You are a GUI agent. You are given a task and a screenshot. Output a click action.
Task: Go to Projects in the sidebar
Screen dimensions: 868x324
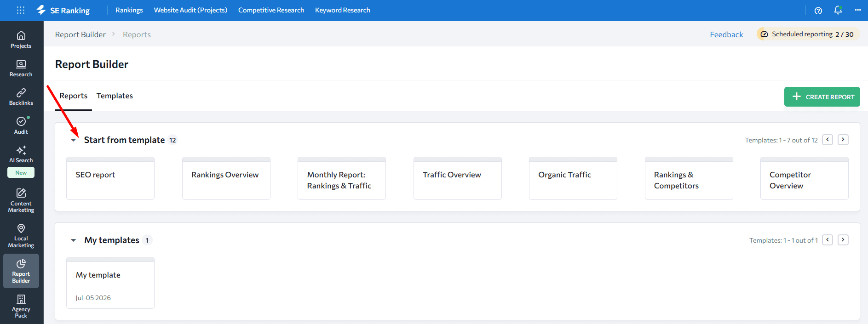click(21, 40)
